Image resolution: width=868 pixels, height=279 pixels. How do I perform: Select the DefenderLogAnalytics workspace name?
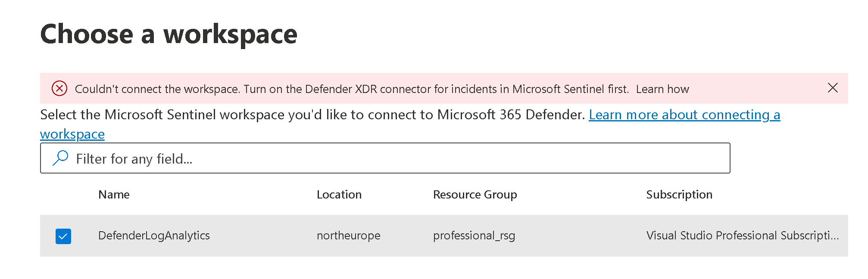pyautogui.click(x=154, y=236)
